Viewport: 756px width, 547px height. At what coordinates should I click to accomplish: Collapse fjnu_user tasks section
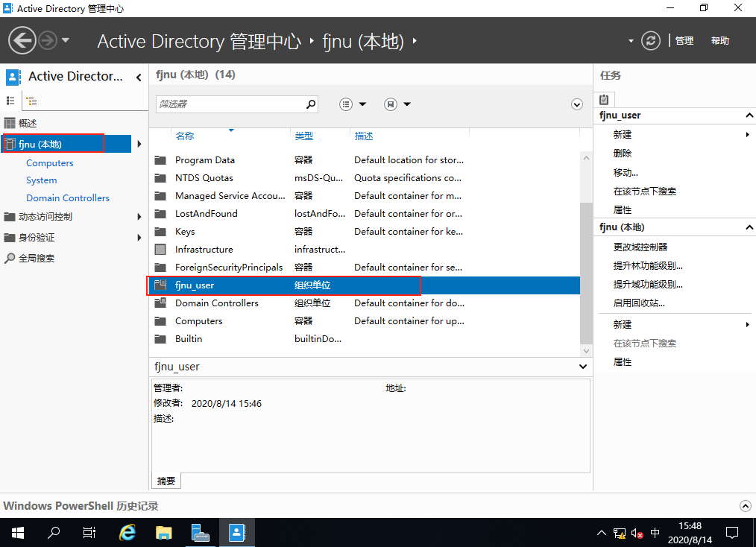point(749,116)
